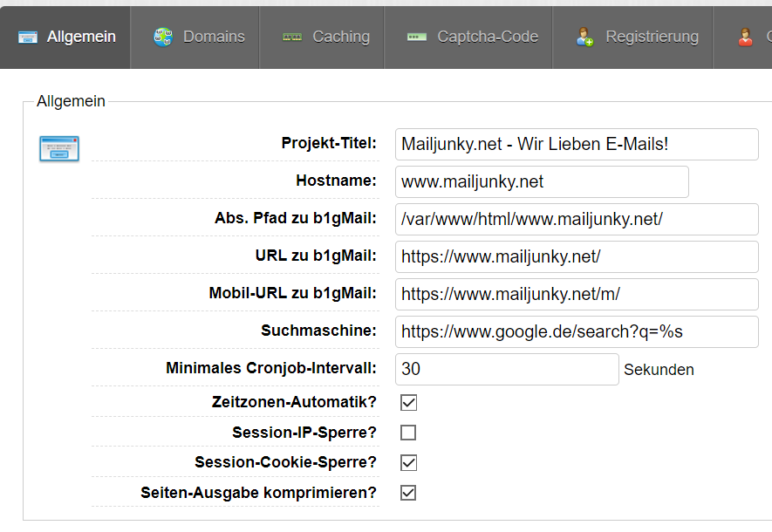Focus the Hostname input field

(x=542, y=181)
